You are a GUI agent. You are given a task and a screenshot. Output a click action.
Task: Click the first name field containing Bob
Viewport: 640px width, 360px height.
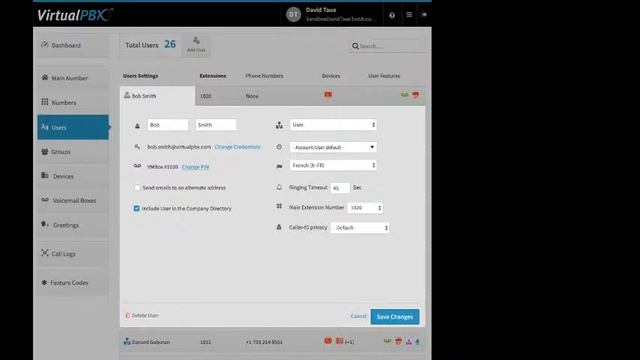168,125
